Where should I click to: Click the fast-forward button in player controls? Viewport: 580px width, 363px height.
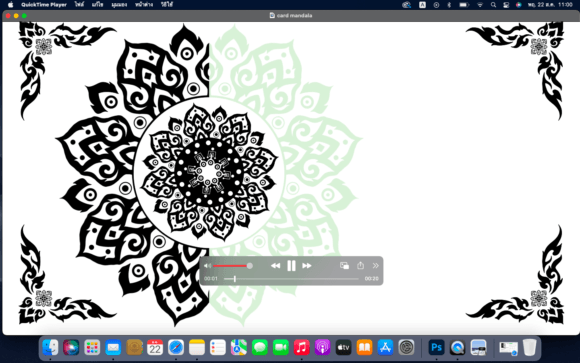(307, 266)
